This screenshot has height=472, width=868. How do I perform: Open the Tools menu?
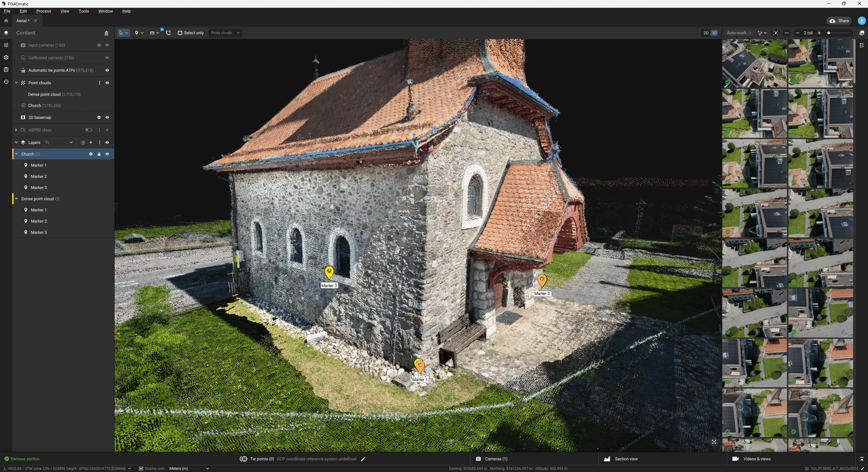coord(84,11)
